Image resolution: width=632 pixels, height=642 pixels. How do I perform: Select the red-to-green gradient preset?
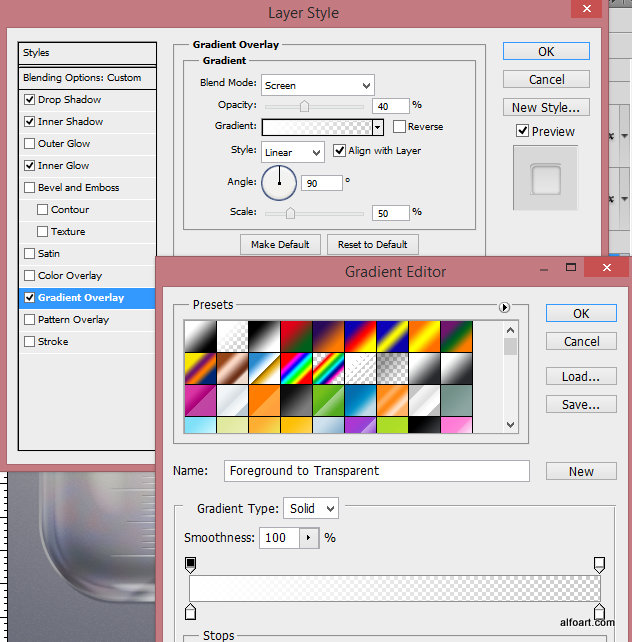point(296,335)
